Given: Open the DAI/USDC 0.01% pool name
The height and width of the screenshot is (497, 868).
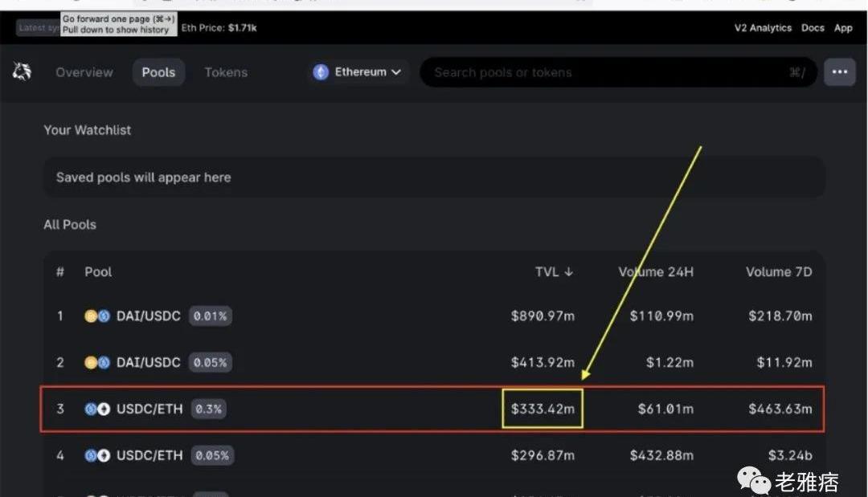Looking at the screenshot, I should pyautogui.click(x=149, y=316).
